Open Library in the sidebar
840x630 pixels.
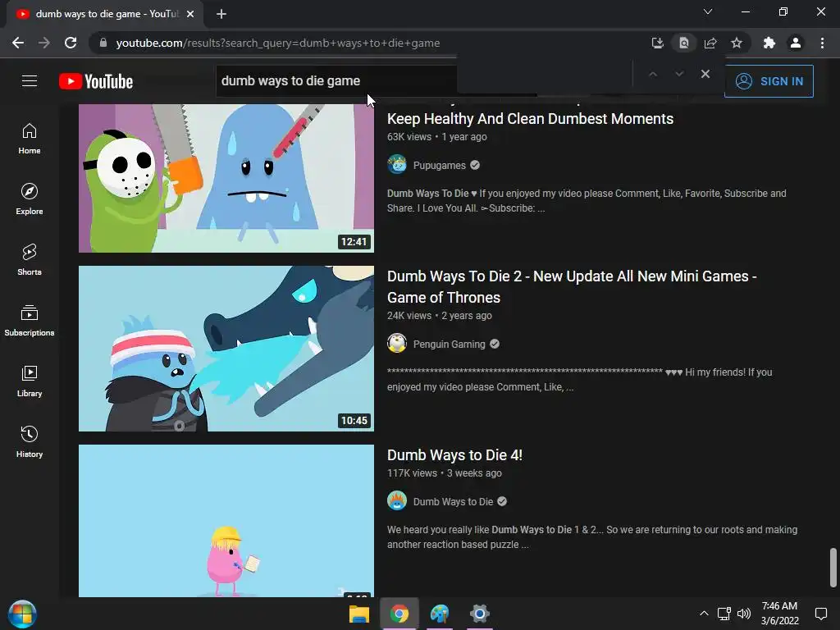coord(30,381)
